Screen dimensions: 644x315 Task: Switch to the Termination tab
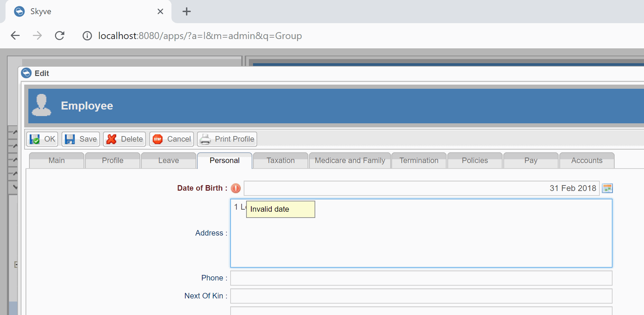point(419,160)
